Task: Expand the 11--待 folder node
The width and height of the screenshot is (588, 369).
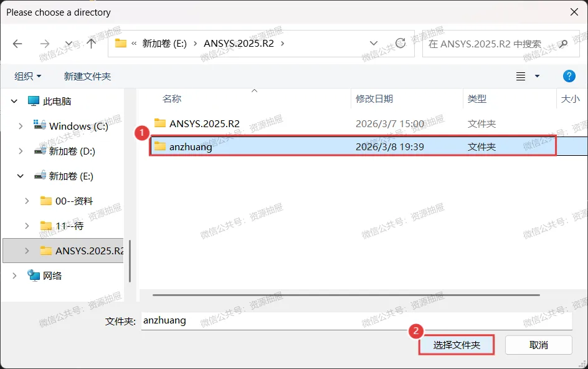Action: point(27,226)
